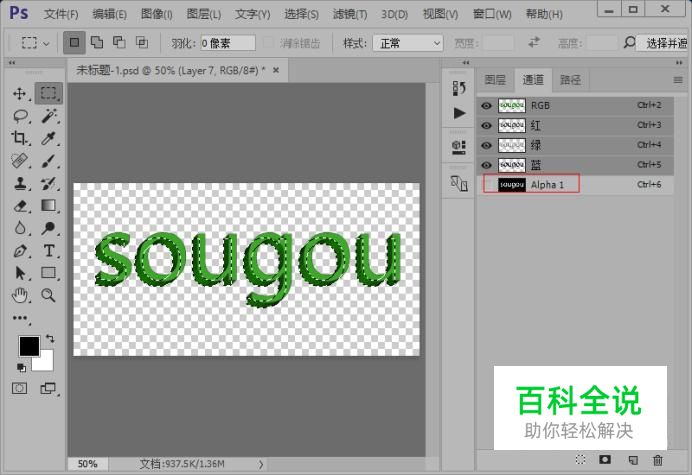
Task: Close the 未标题-1.psd document tab
Action: pyautogui.click(x=276, y=70)
